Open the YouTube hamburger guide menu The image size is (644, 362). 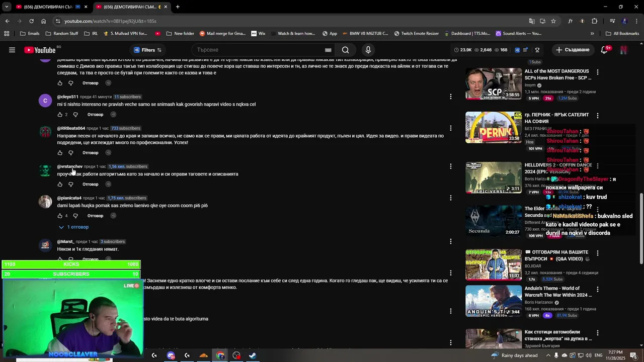[x=12, y=50]
